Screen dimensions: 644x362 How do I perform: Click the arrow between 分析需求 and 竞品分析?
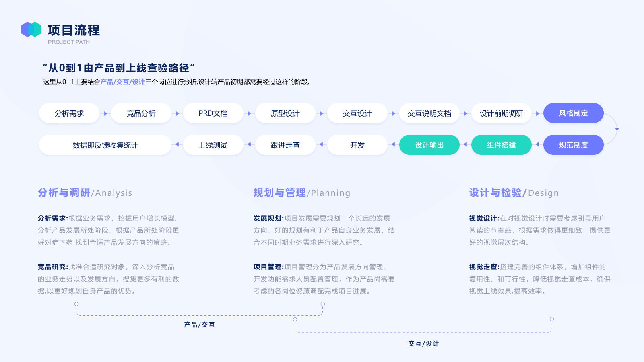pyautogui.click(x=105, y=113)
